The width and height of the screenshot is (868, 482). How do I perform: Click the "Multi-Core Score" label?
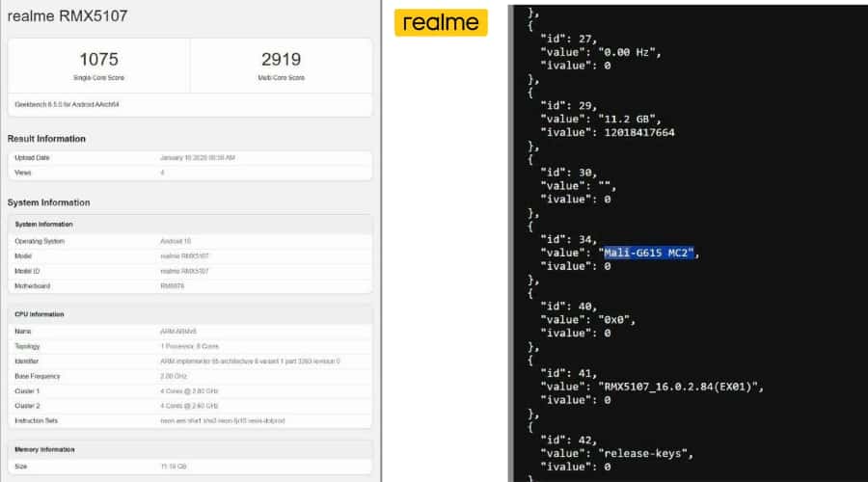pos(282,77)
